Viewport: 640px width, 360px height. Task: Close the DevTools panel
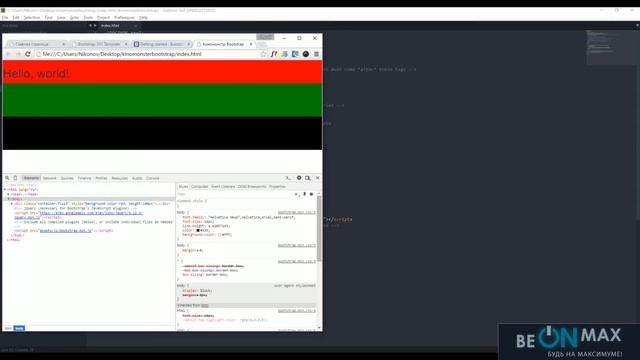[317, 178]
